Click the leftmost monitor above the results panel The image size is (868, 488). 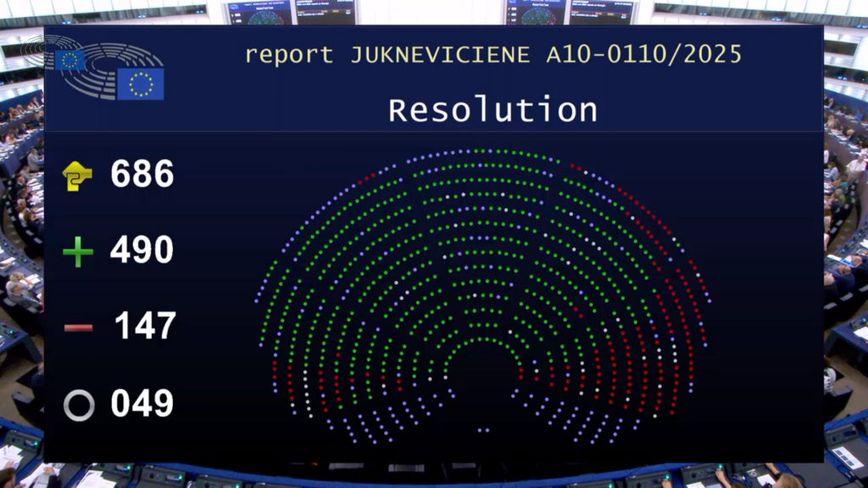pyautogui.click(x=259, y=12)
